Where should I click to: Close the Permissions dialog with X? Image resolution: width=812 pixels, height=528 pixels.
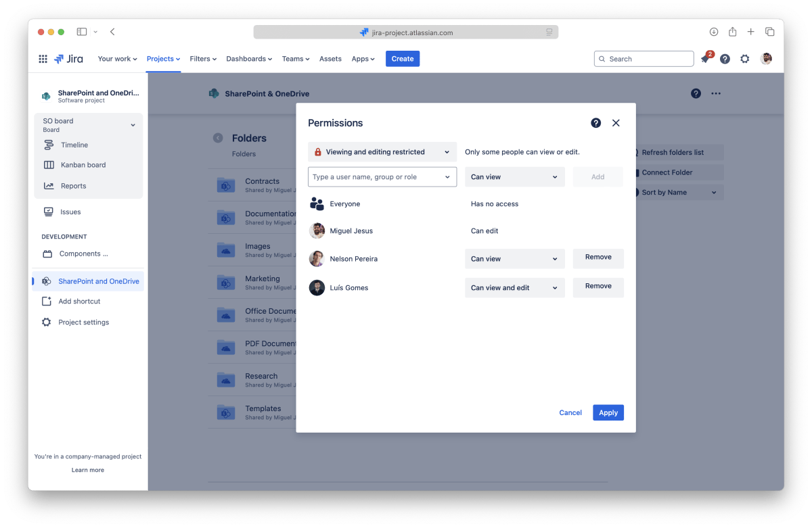click(x=616, y=123)
